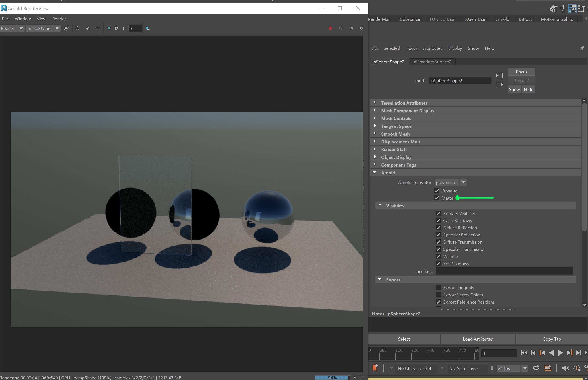Click the red stop render icon
The width and height of the screenshot is (588, 380).
330,28
